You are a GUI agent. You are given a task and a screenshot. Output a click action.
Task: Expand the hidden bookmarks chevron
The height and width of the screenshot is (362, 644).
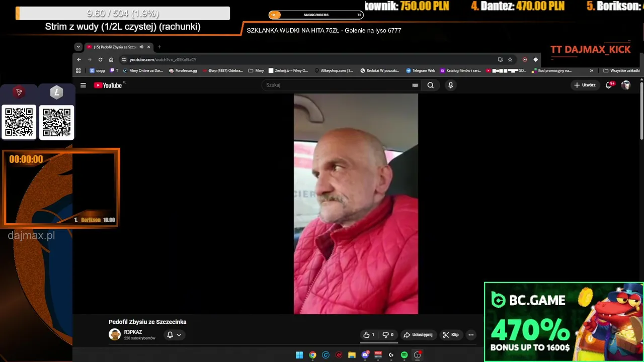(x=591, y=71)
